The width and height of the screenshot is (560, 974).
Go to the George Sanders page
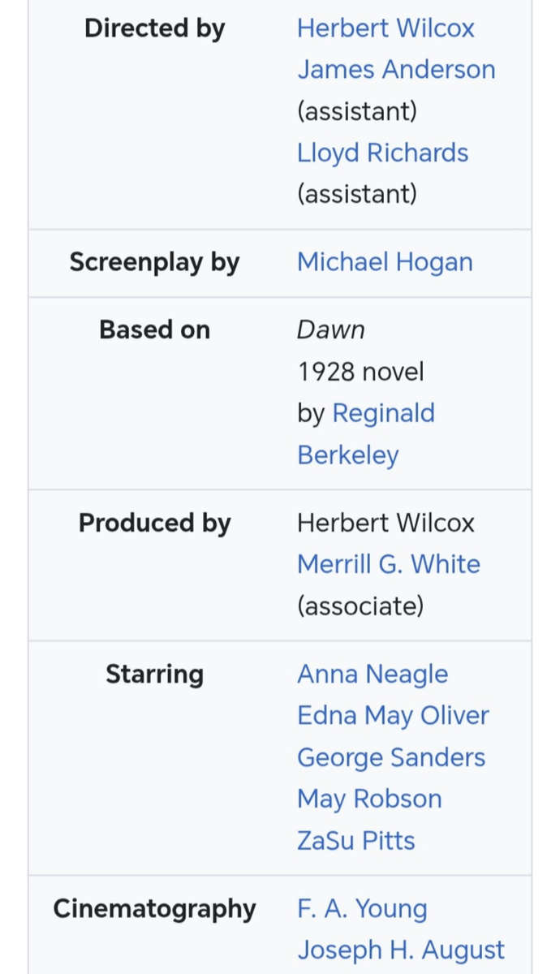click(x=390, y=757)
